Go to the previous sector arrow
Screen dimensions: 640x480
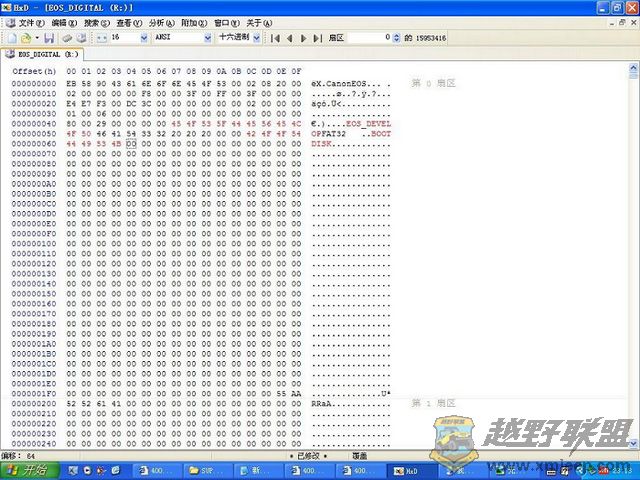(289, 37)
